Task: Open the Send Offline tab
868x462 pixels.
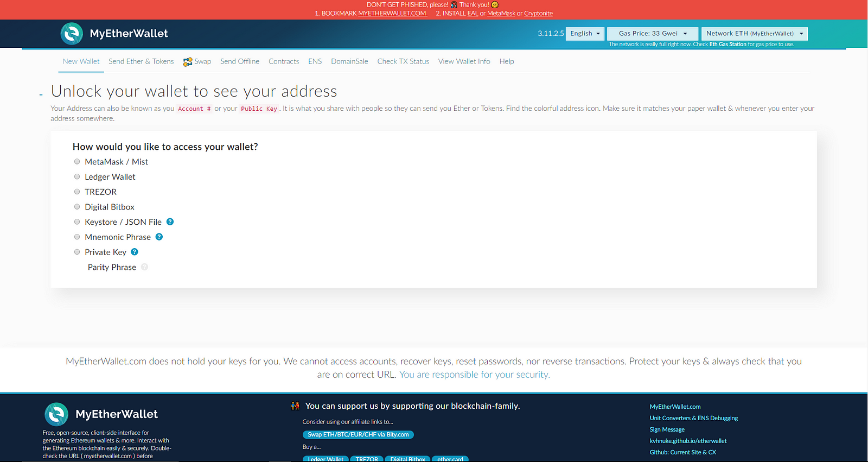Action: tap(240, 61)
